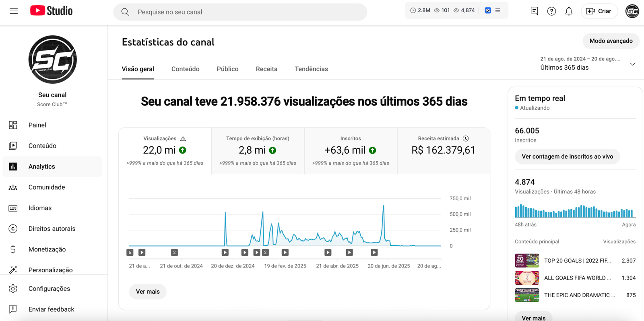Click the Configurações gear icon

(13, 288)
